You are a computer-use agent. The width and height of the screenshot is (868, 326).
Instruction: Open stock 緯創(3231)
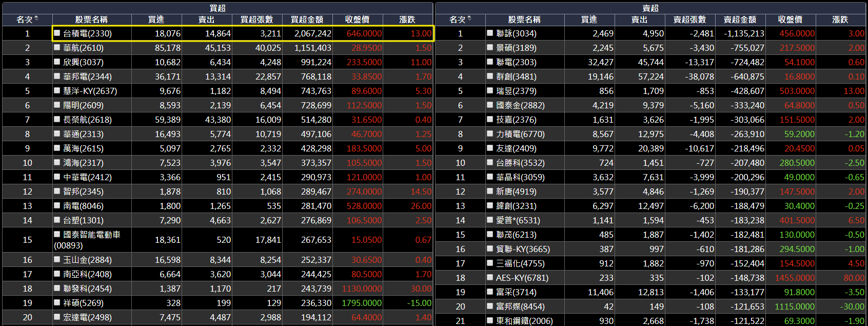(516, 206)
